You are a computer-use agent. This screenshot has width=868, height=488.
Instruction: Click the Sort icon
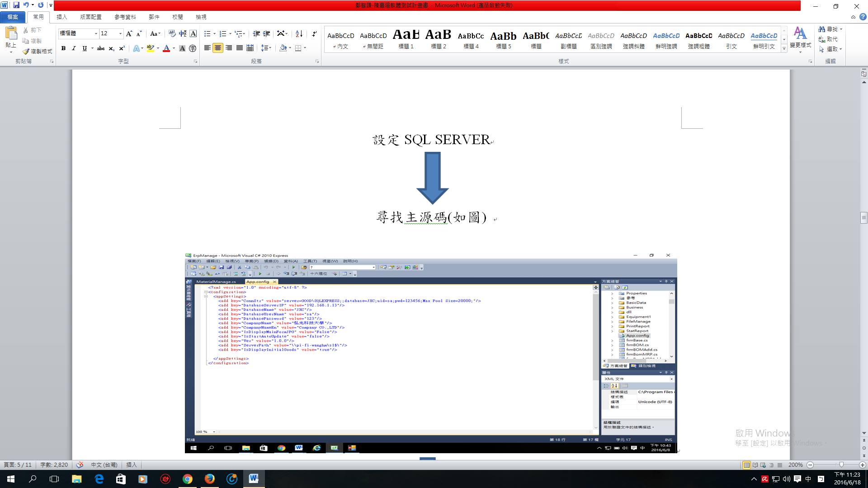click(299, 33)
